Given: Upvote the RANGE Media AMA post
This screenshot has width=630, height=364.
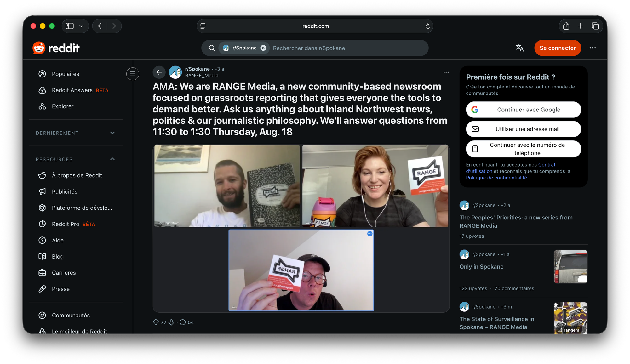Looking at the screenshot, I should point(156,322).
